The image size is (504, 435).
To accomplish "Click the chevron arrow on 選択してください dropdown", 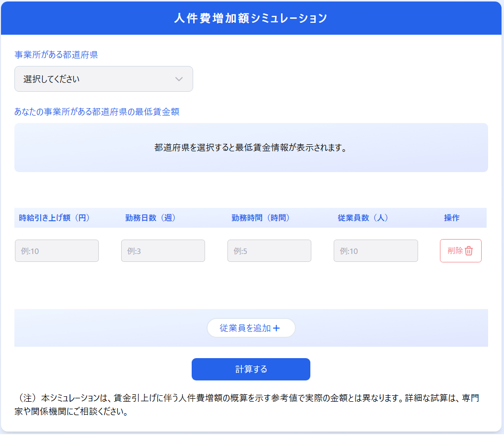I will [180, 78].
